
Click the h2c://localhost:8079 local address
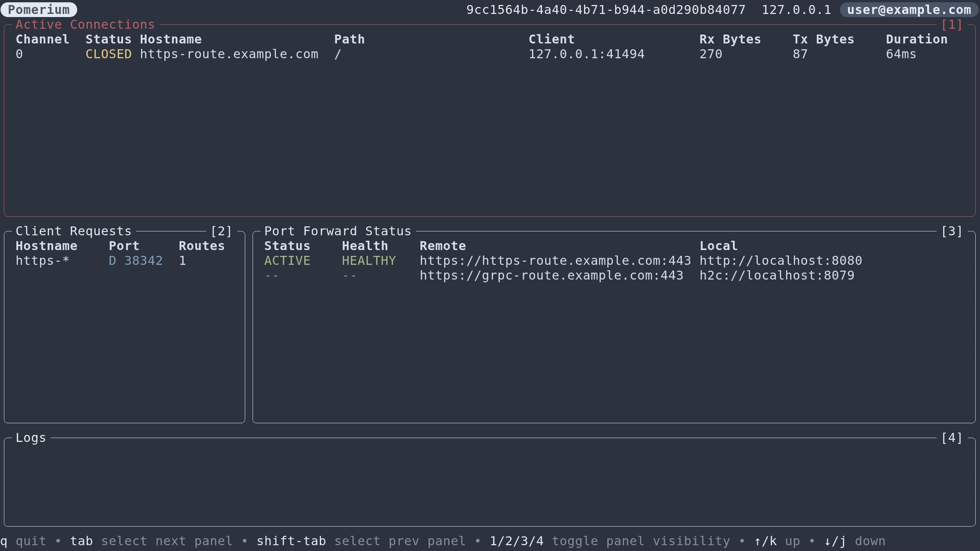point(777,275)
